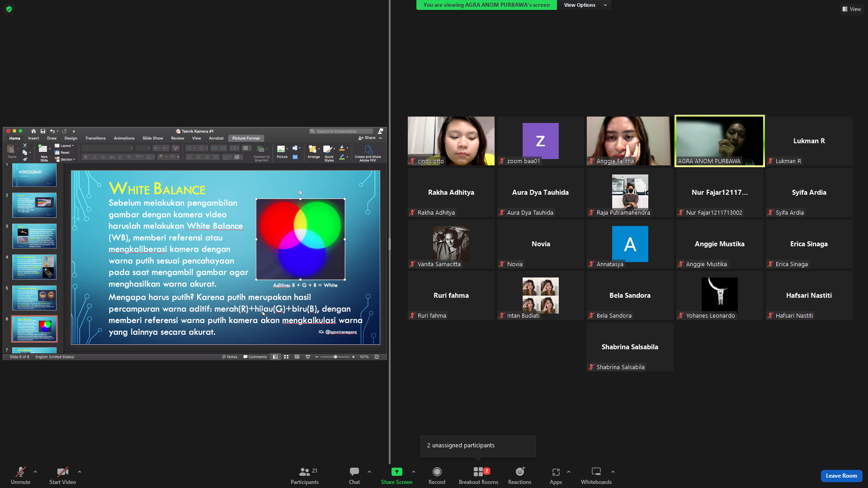Image resolution: width=868 pixels, height=488 pixels.
Task: Undo the last action in PowerPoint
Action: (x=52, y=131)
